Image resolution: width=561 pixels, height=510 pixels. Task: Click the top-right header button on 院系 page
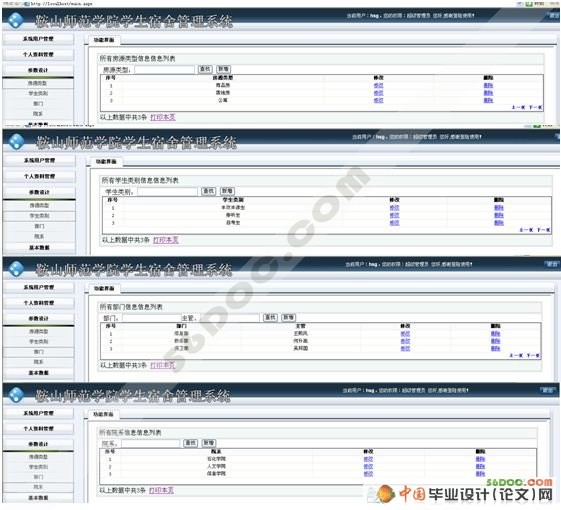pos(547,390)
